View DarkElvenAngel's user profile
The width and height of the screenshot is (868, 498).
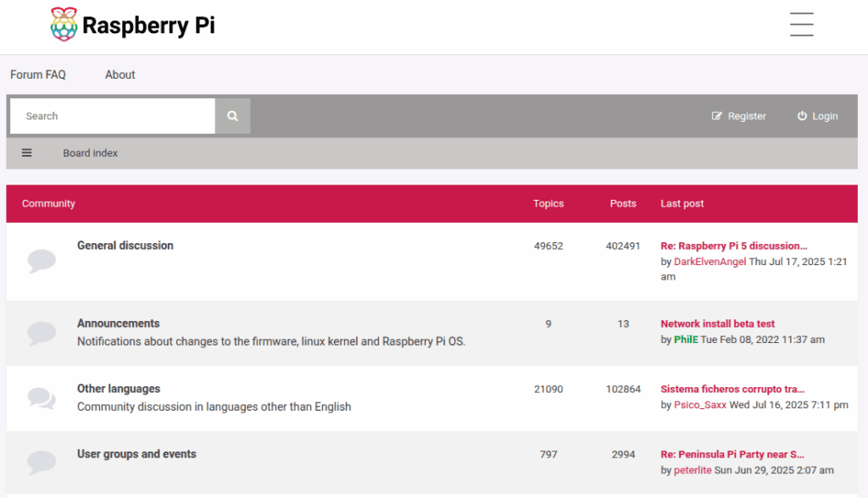(709, 262)
